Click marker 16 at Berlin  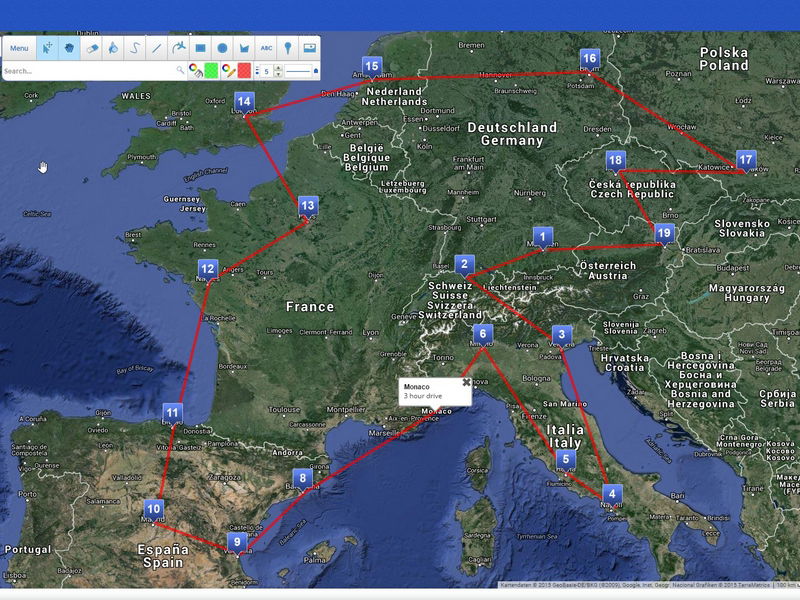(x=590, y=60)
